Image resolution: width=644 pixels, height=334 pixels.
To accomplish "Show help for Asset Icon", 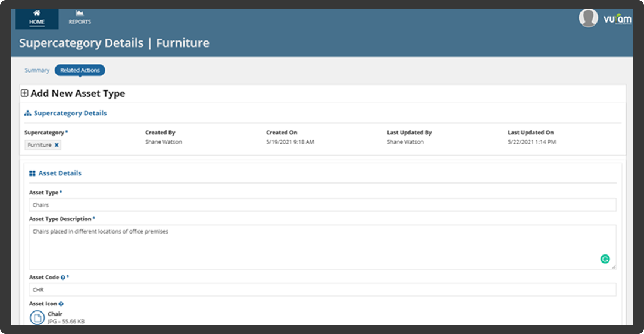I will [x=61, y=304].
